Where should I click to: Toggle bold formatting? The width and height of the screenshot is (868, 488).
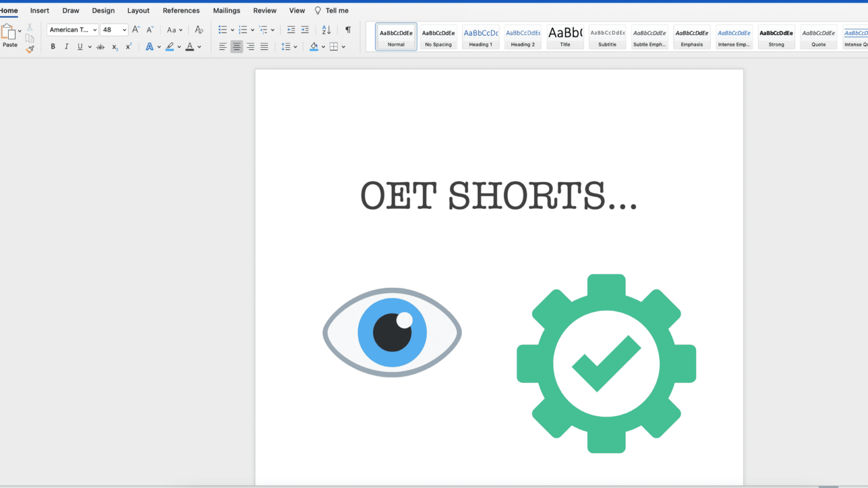point(53,47)
